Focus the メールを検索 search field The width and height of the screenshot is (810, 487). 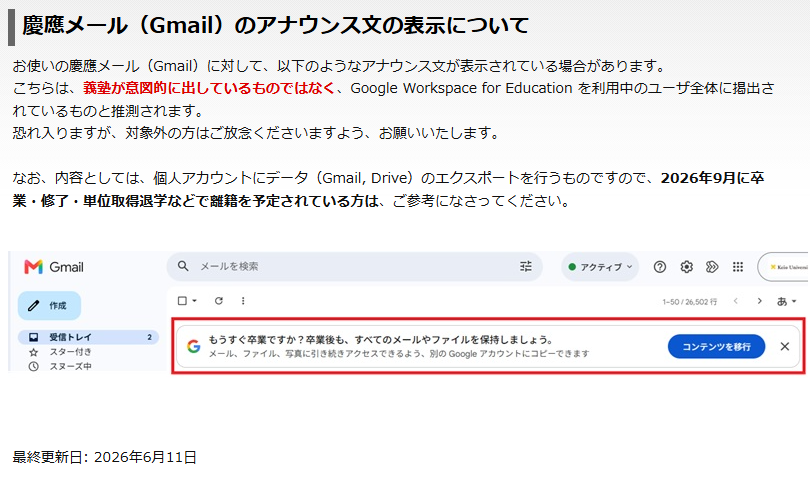point(354,266)
